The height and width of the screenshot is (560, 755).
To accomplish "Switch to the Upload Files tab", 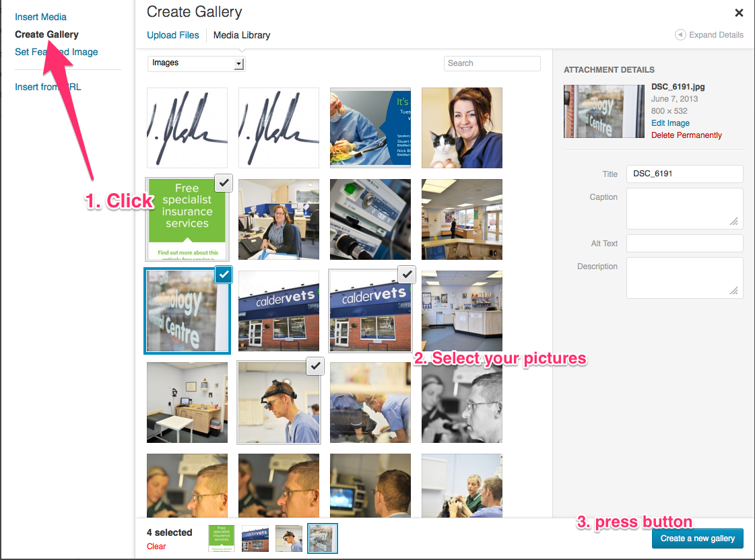I will pos(173,35).
